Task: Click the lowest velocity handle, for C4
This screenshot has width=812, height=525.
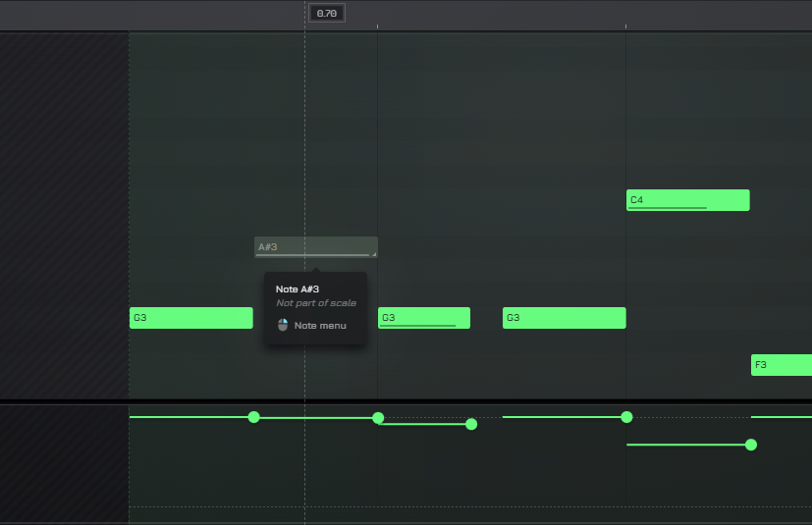Action: click(x=751, y=445)
